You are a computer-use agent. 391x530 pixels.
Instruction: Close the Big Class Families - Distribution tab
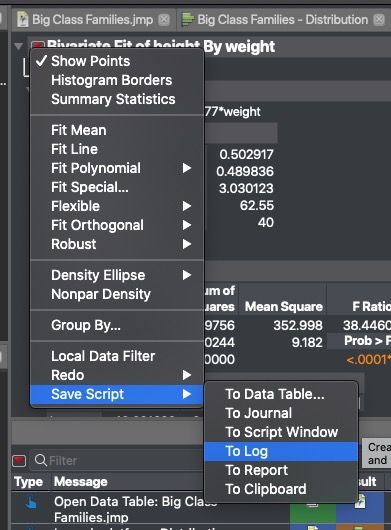(x=379, y=20)
